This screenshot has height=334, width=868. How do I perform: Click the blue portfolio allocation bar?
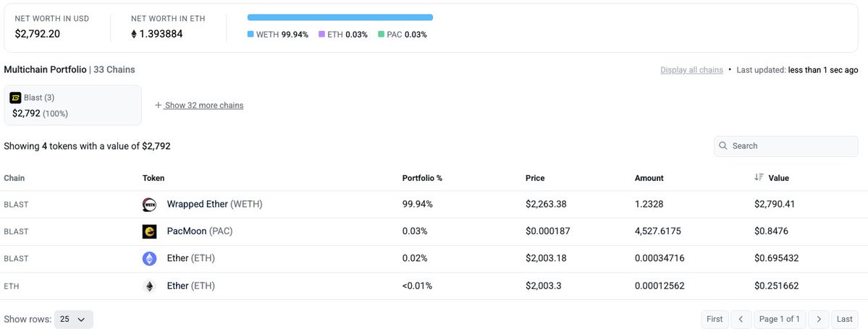[x=340, y=17]
